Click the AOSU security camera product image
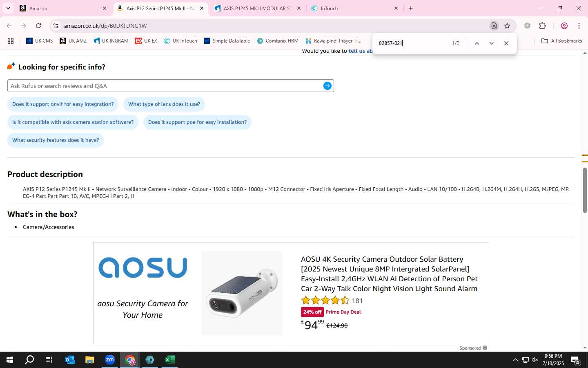This screenshot has width=588, height=368. (x=242, y=293)
